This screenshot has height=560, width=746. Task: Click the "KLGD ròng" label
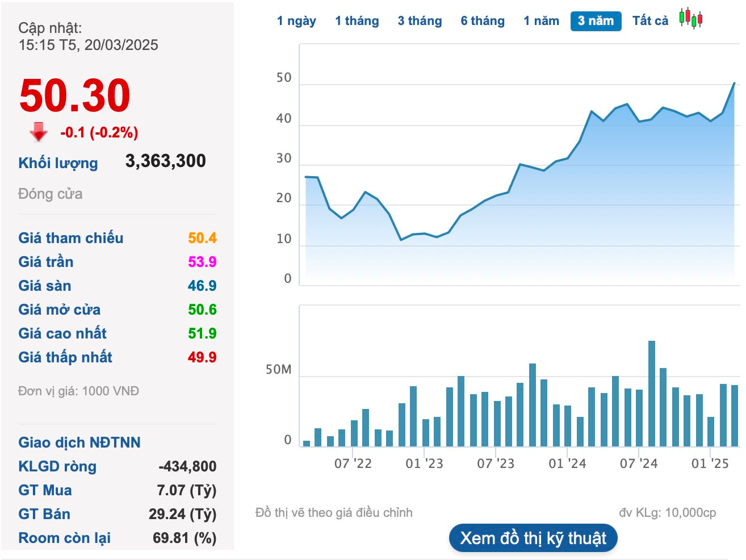click(x=57, y=466)
